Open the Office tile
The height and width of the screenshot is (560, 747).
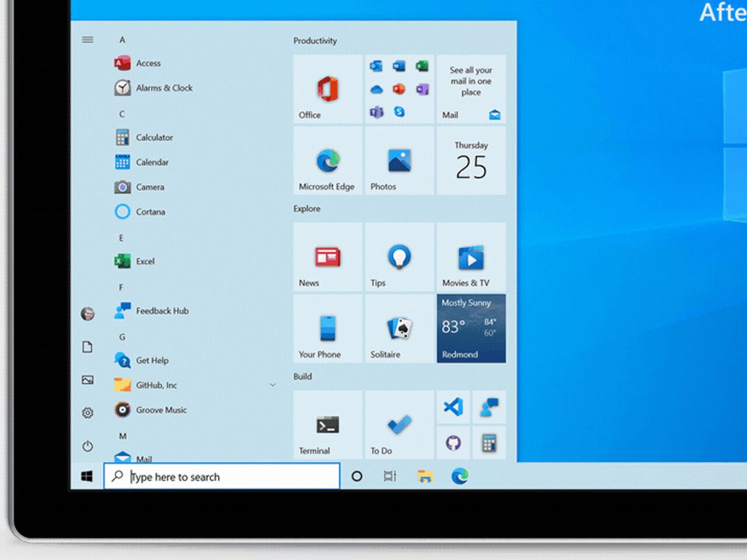[328, 89]
